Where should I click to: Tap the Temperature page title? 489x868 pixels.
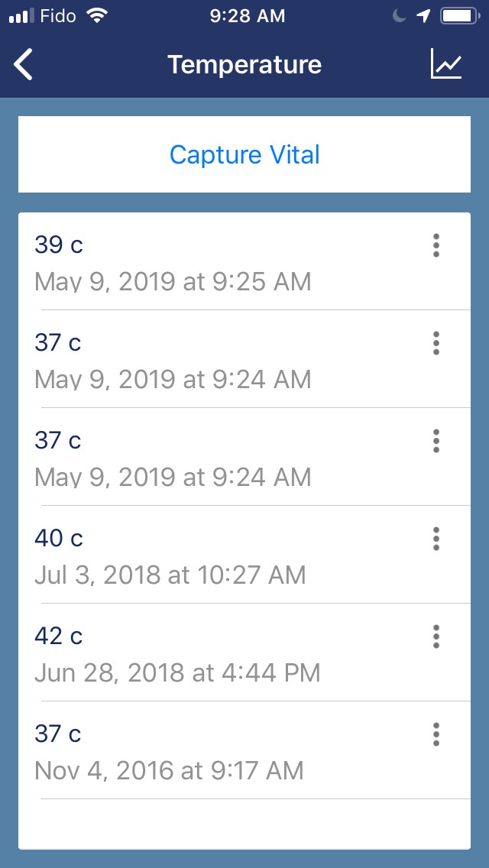coord(244,65)
